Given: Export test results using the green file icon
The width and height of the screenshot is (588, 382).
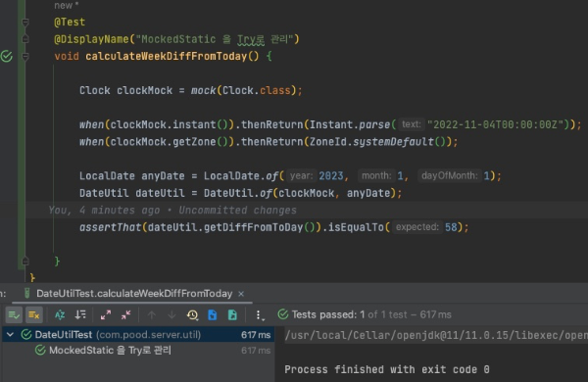Looking at the screenshot, I should tap(232, 314).
